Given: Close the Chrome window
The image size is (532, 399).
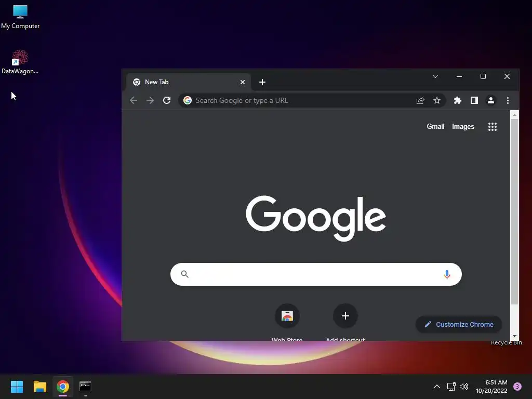Looking at the screenshot, I should click(x=507, y=77).
